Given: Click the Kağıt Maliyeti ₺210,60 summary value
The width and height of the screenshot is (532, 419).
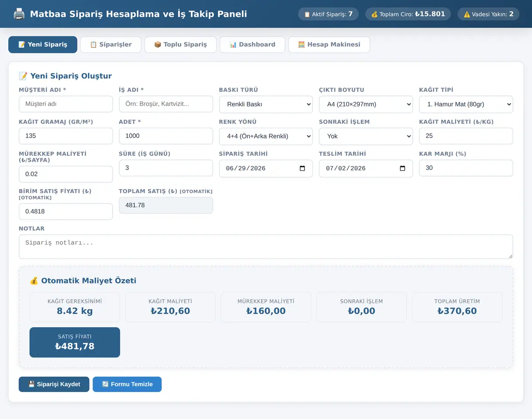Looking at the screenshot, I should pyautogui.click(x=170, y=311).
